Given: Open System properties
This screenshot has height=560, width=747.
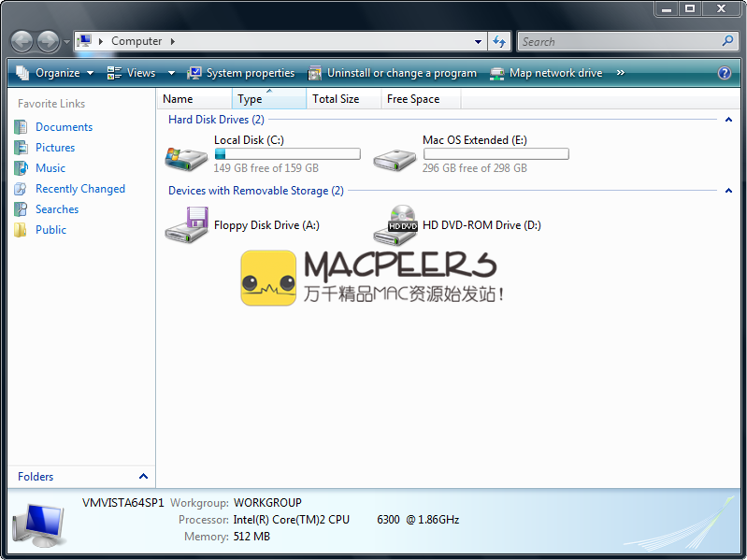Looking at the screenshot, I should 241,73.
